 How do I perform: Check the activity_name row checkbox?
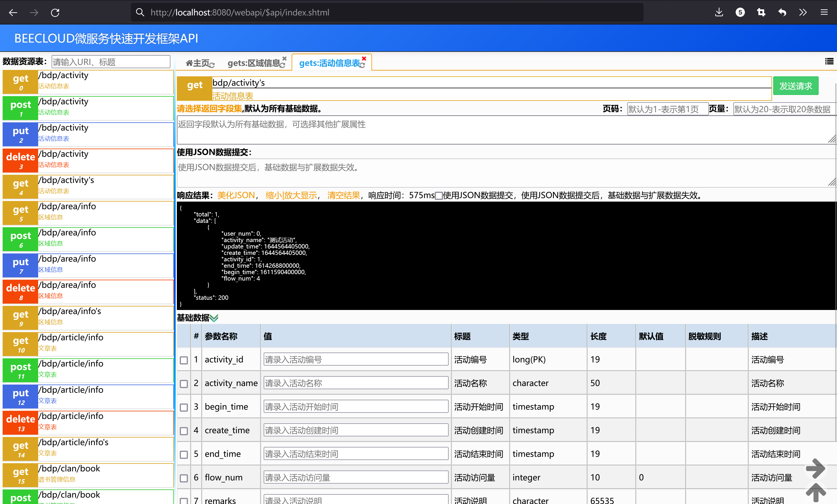click(184, 384)
